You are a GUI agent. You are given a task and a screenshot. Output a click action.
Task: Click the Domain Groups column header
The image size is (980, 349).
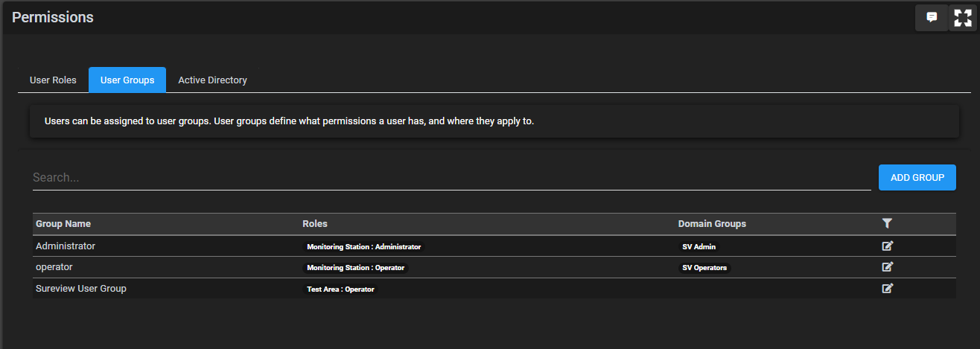[x=712, y=224]
